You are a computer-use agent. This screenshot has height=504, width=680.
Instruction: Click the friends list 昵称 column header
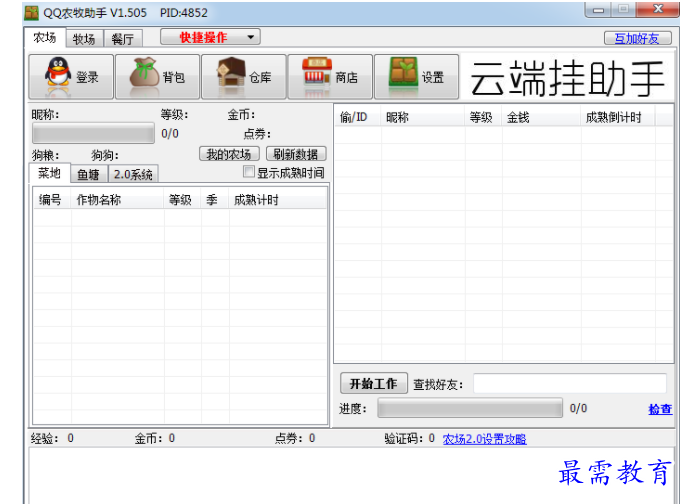[422, 117]
